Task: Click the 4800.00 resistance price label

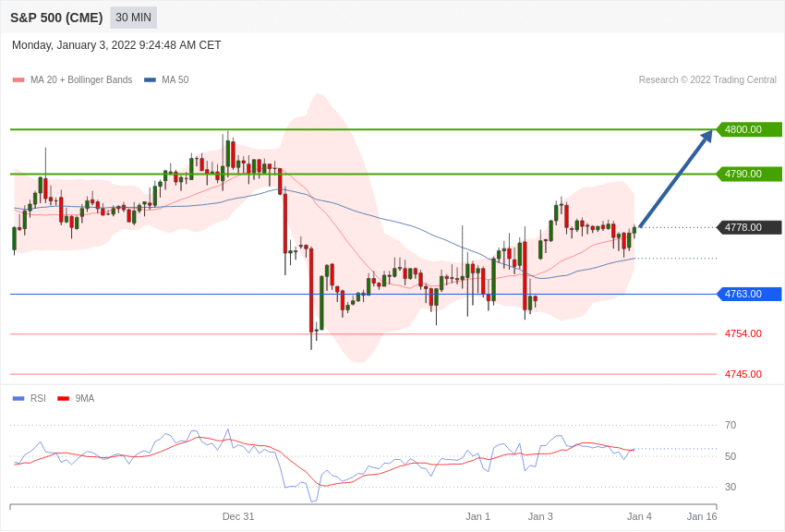Action: coord(750,129)
